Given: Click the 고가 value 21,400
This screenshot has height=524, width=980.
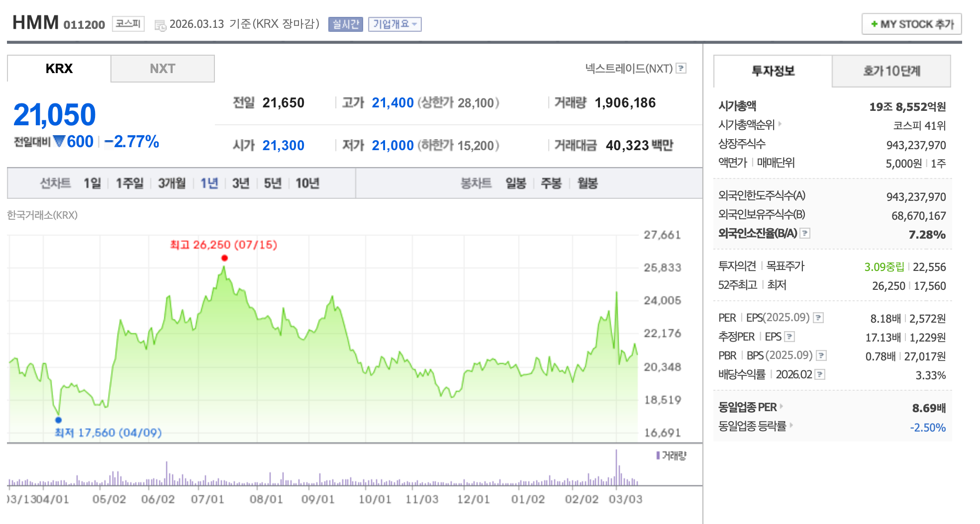Looking at the screenshot, I should (392, 103).
